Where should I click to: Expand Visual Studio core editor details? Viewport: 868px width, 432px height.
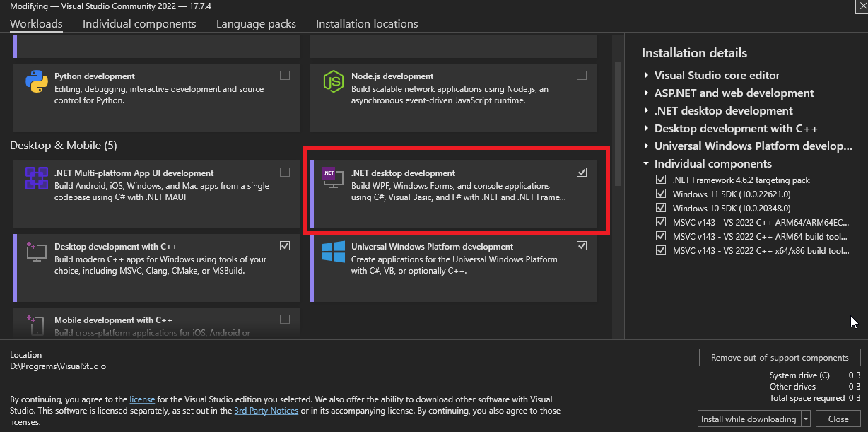646,75
